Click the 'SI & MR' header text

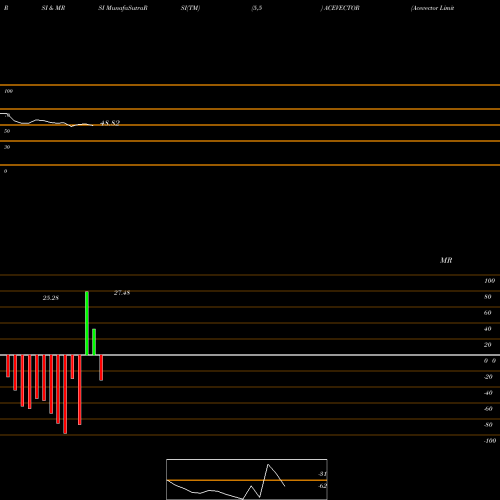coord(53,8)
